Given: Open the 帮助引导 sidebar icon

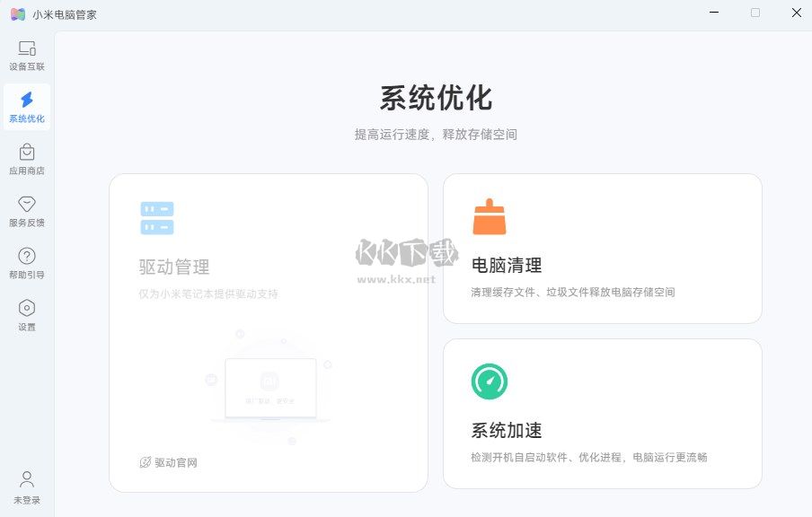Looking at the screenshot, I should [26, 258].
